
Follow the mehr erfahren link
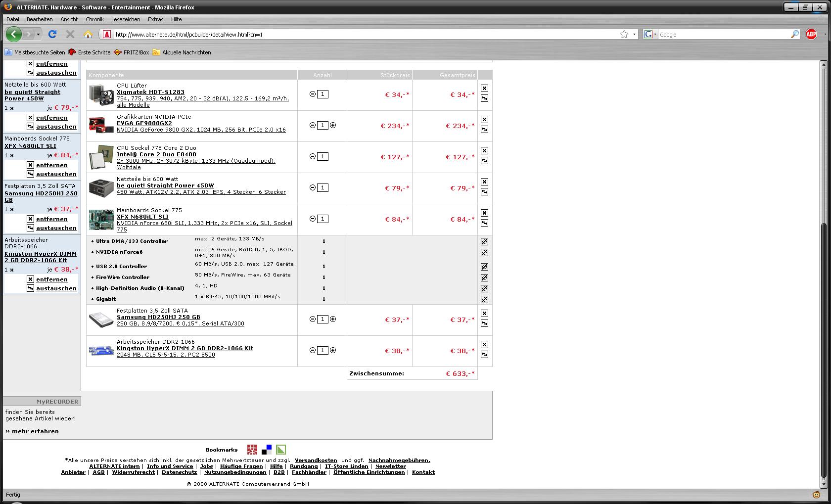(32, 431)
